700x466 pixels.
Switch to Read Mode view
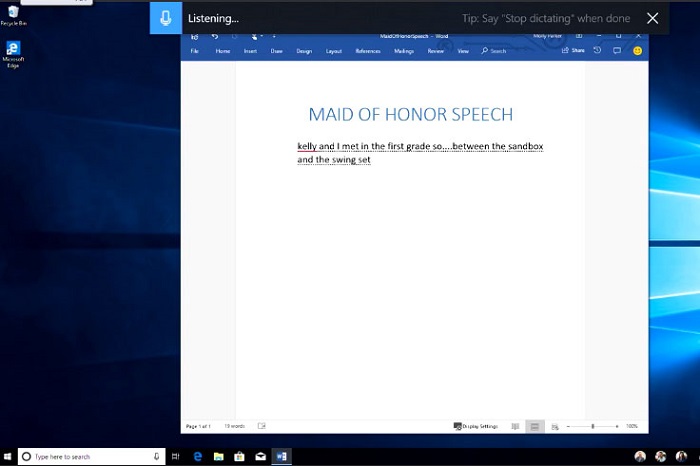coord(515,426)
